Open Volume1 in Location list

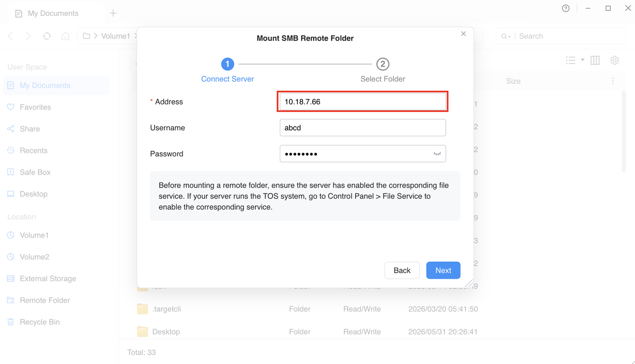[x=56, y=235]
